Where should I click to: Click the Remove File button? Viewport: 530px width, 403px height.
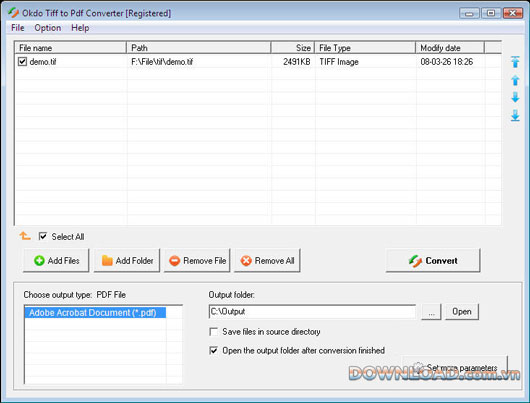[197, 260]
